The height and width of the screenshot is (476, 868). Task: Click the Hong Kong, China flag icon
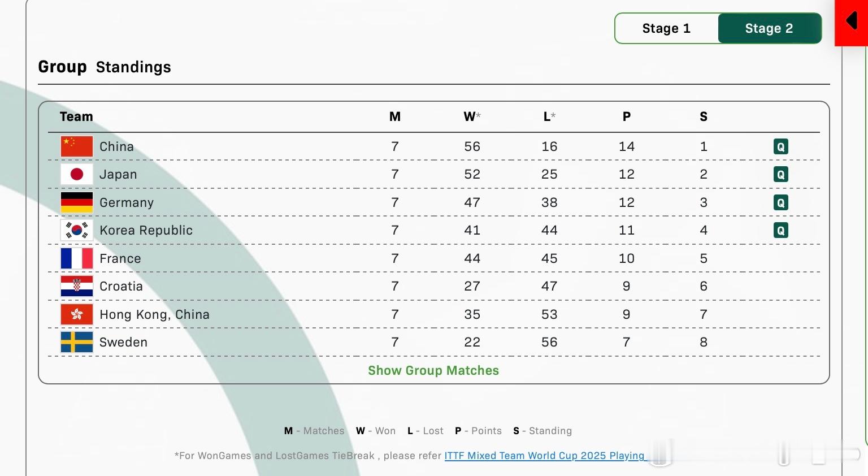click(77, 314)
